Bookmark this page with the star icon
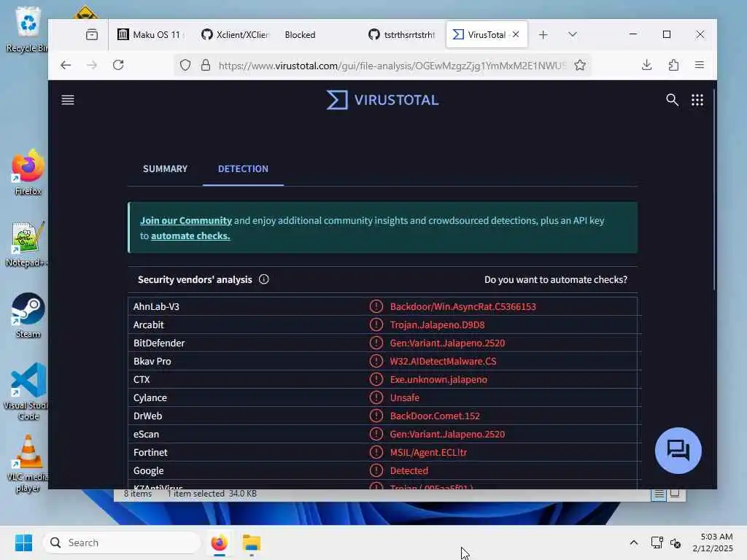The width and height of the screenshot is (747, 560). pyautogui.click(x=580, y=65)
